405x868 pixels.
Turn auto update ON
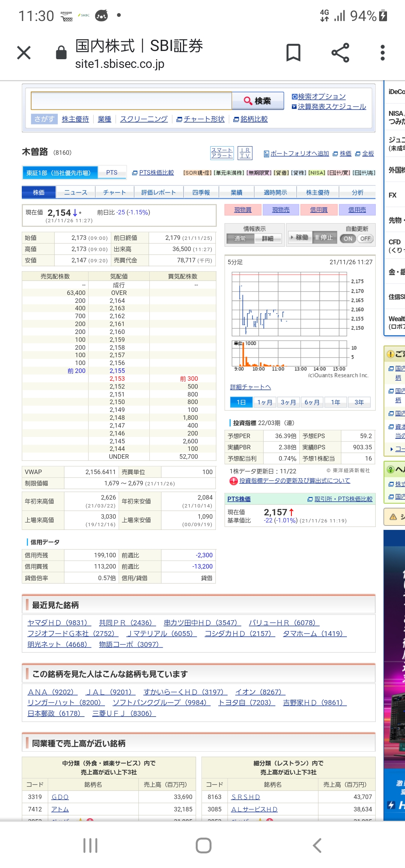[348, 238]
